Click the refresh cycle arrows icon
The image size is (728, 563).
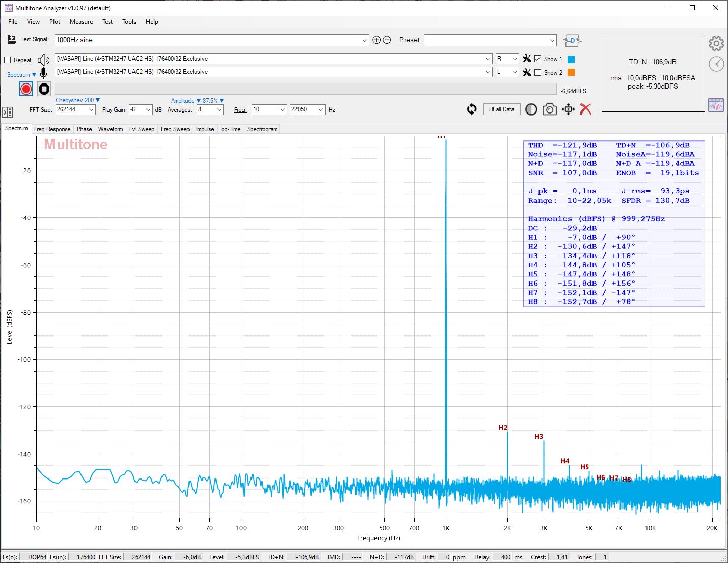tap(472, 109)
